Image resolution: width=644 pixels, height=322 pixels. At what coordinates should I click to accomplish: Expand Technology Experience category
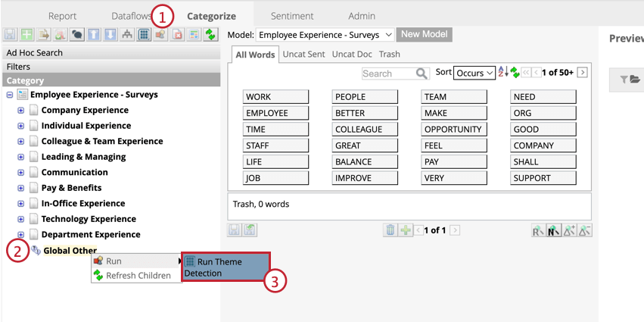20,219
